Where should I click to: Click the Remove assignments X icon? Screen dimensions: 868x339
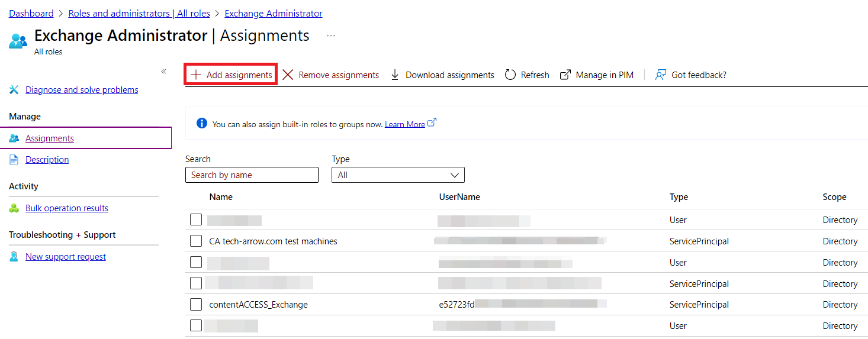coord(288,75)
